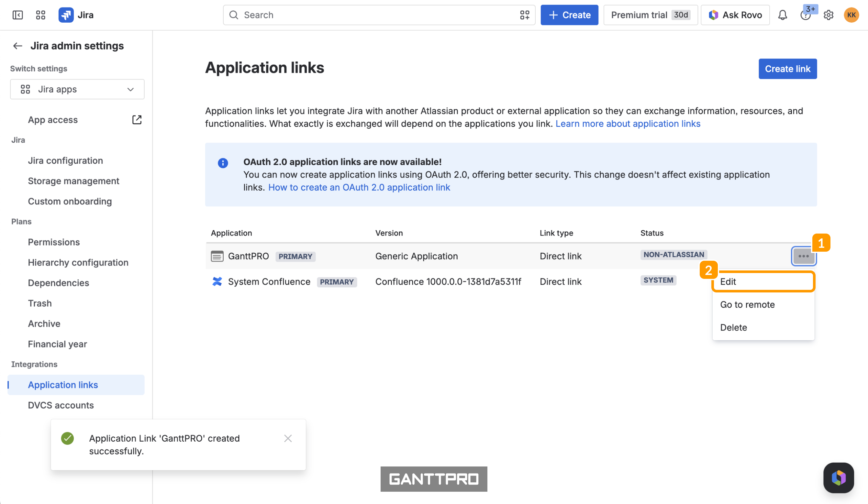Click the Create link button
Screen dimensions: 868x504
click(x=787, y=69)
